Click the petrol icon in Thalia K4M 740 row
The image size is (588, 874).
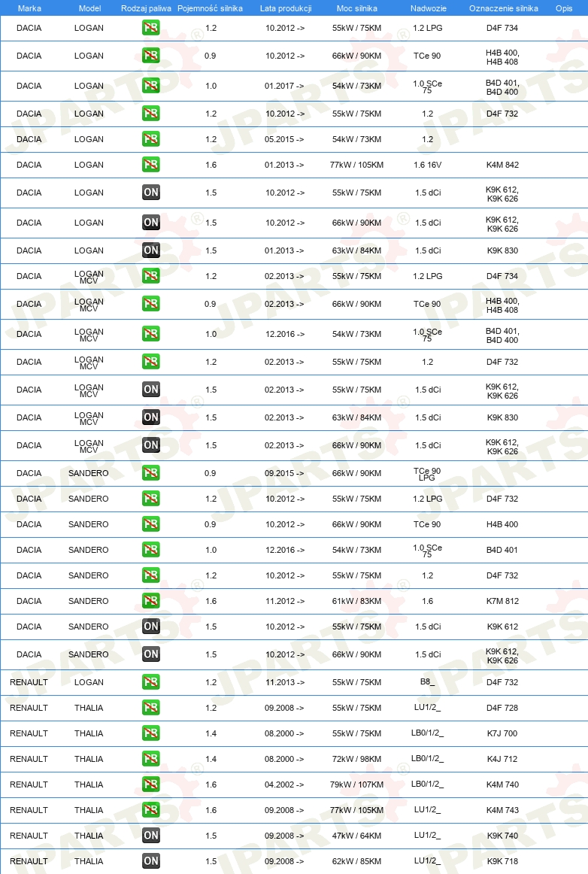[x=150, y=785]
